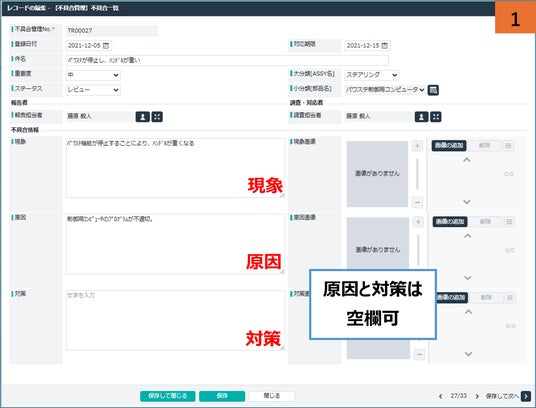Open calendar icon for 登録日付
The width and height of the screenshot is (536, 408).
[106, 45]
